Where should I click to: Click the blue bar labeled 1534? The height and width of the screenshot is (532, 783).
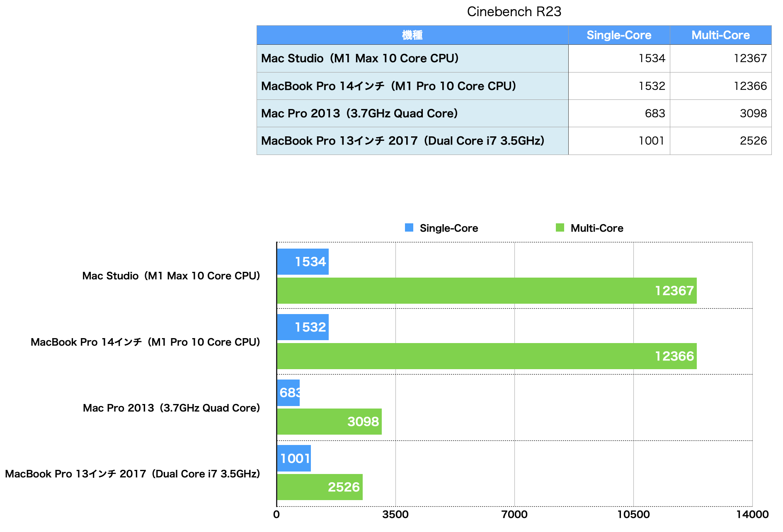(x=303, y=262)
